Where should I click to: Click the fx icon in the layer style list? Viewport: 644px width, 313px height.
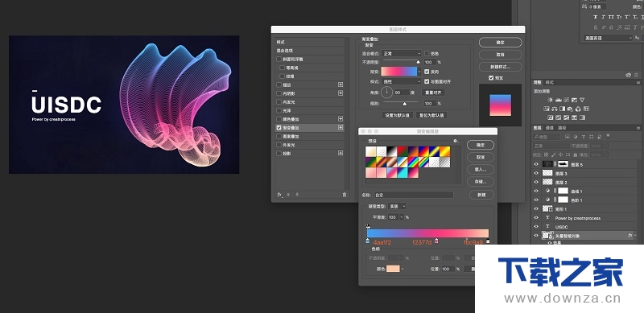coord(279,195)
